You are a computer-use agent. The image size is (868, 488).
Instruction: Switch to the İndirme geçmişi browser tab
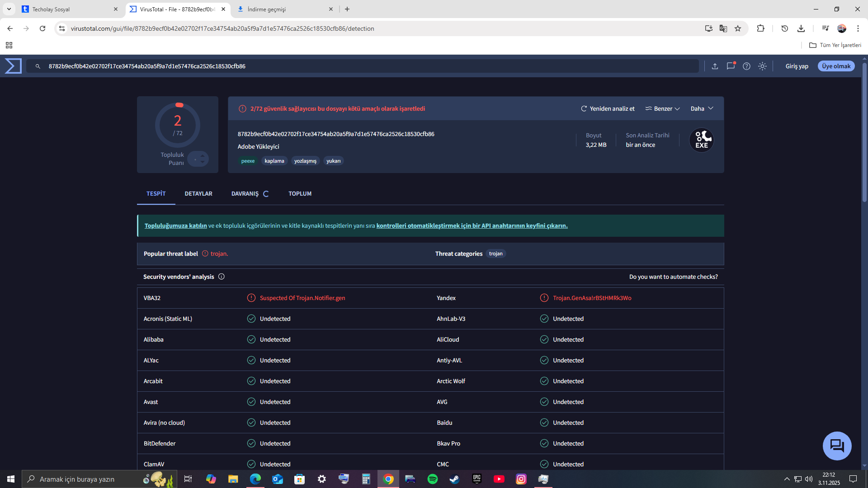pyautogui.click(x=285, y=9)
